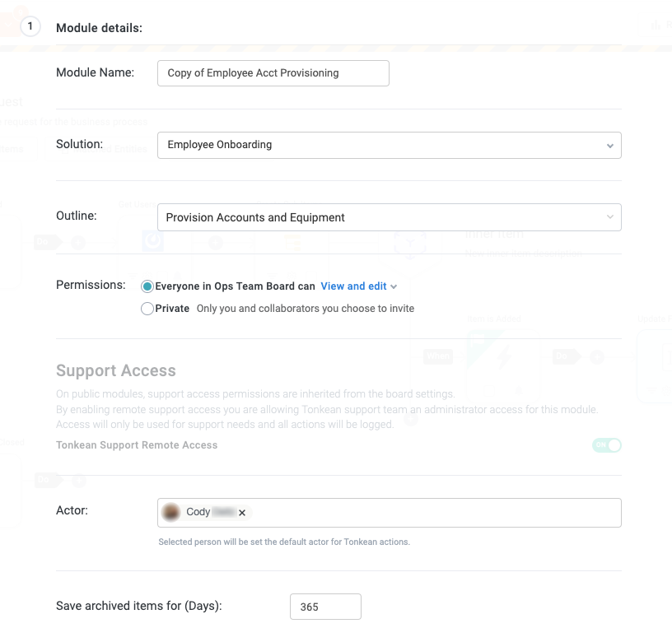Click the default actor helper text
Screen dimensions: 672x642
(x=284, y=542)
